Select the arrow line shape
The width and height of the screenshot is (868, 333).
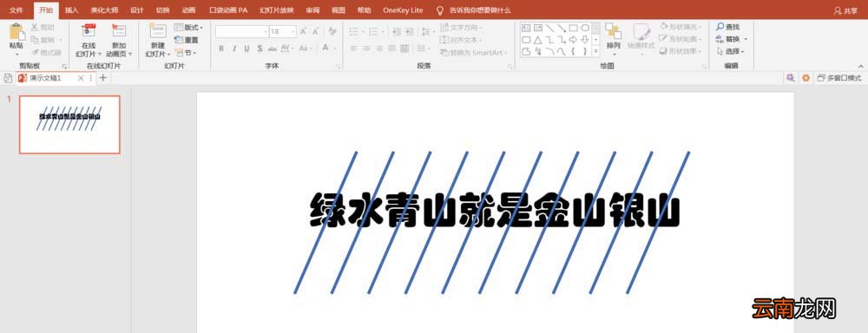point(562,28)
